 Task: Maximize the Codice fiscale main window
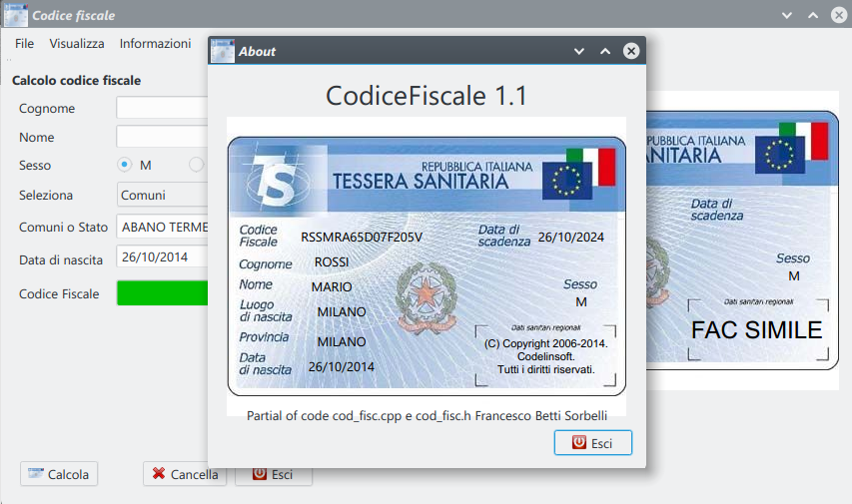(813, 15)
